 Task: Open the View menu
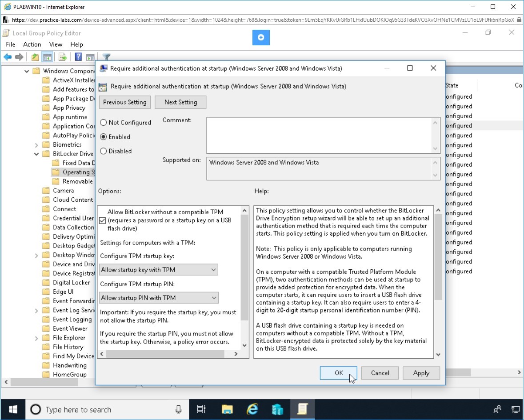coord(56,44)
